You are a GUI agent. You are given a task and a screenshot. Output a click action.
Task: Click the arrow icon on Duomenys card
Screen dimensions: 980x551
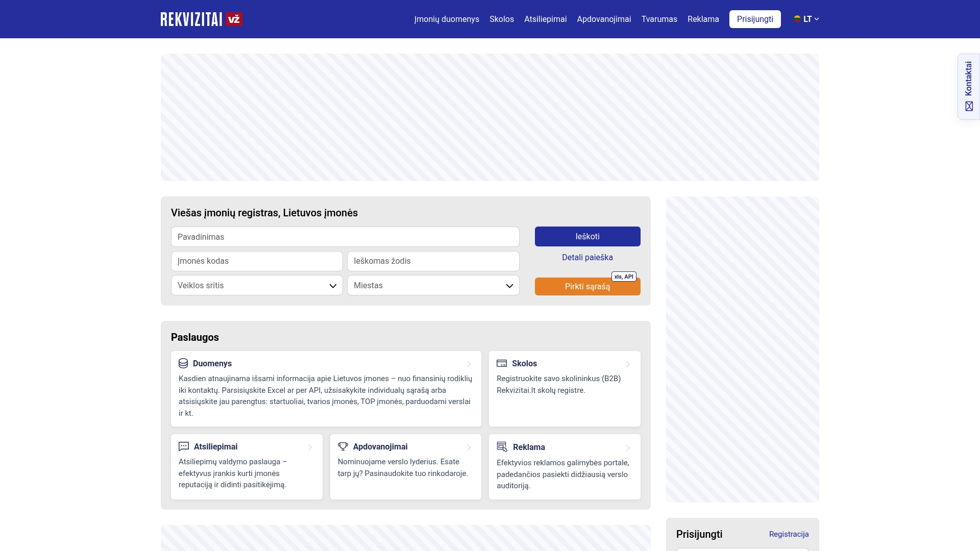(469, 364)
